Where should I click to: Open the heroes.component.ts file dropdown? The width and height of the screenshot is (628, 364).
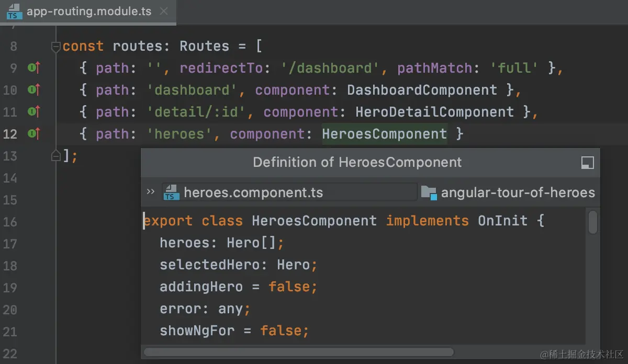pyautogui.click(x=289, y=192)
